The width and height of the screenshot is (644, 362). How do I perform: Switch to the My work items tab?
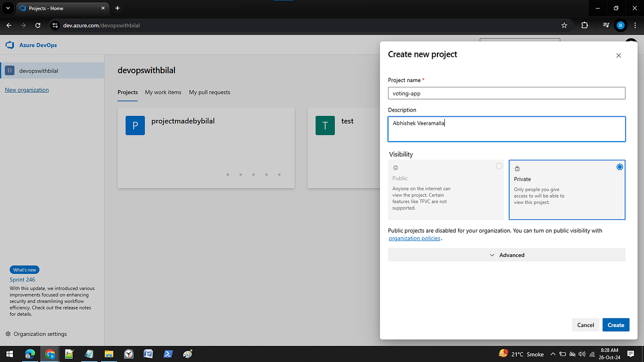pos(163,92)
